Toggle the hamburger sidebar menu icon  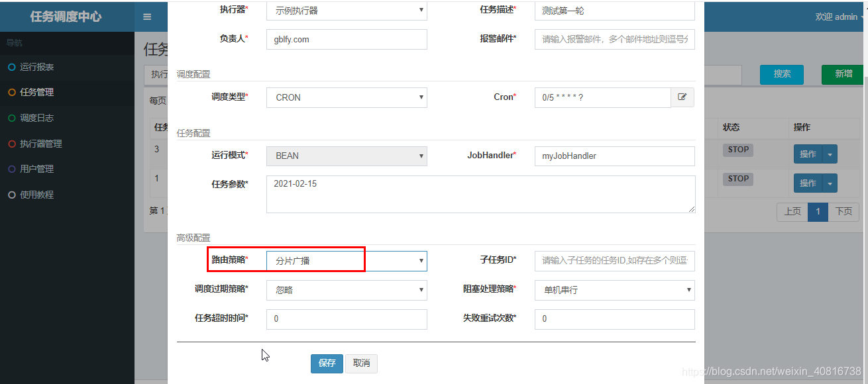coord(147,17)
